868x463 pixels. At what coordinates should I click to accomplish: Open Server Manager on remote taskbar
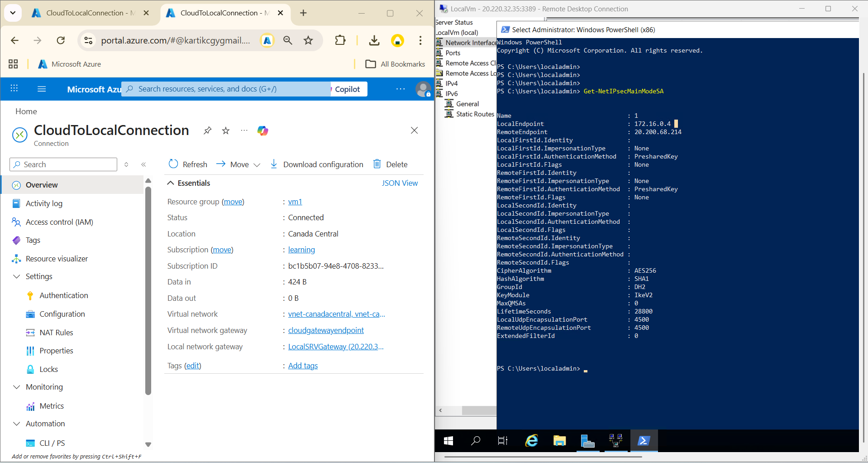[x=587, y=441]
